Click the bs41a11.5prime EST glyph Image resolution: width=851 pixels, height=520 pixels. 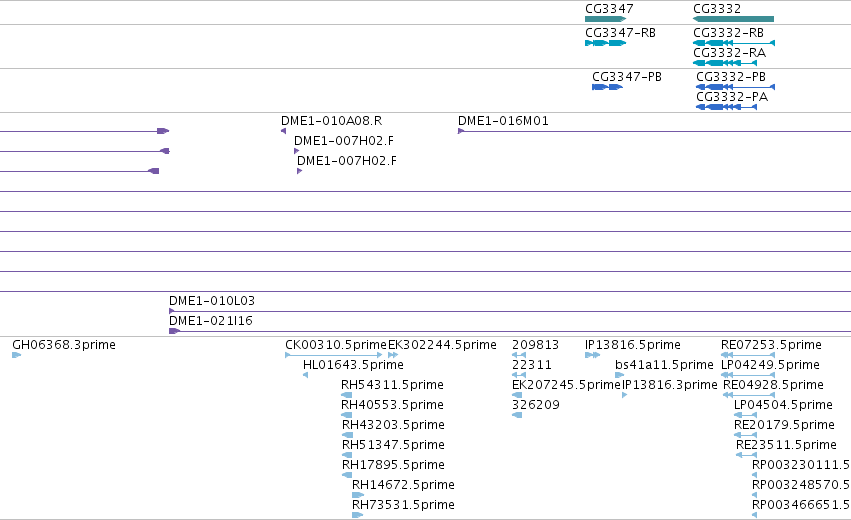[x=619, y=375]
